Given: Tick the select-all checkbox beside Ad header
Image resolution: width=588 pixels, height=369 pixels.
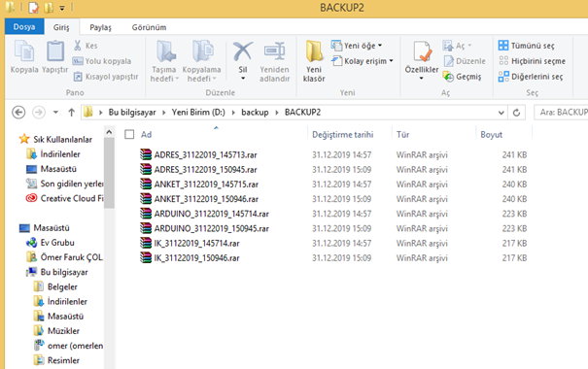Looking at the screenshot, I should [129, 134].
